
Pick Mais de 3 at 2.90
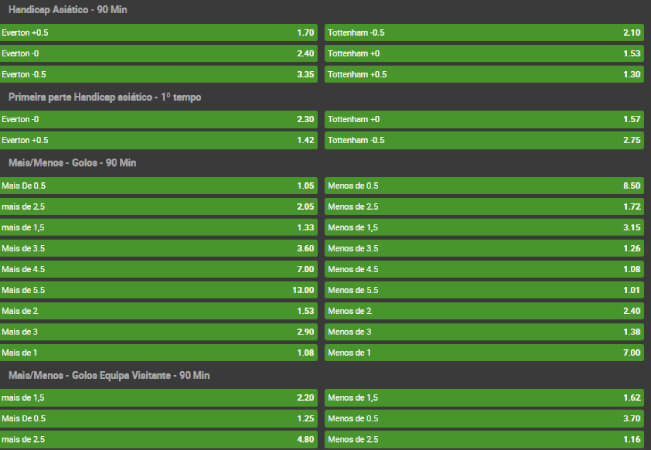[159, 332]
